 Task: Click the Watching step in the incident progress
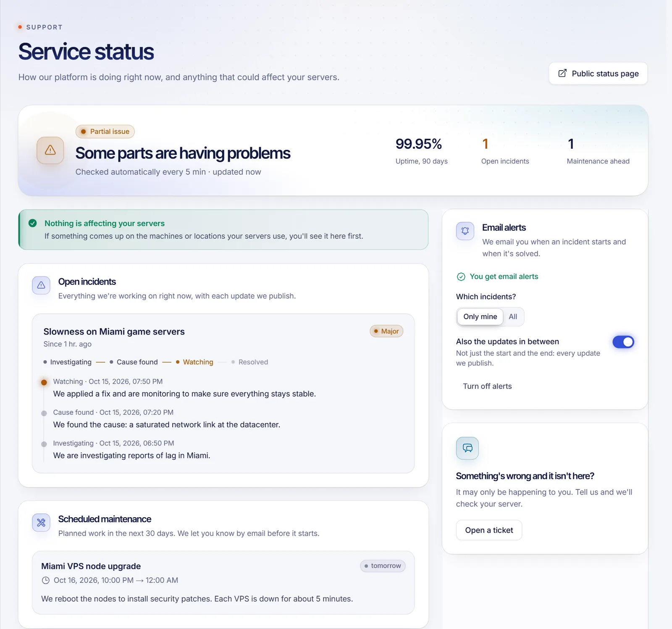click(194, 362)
